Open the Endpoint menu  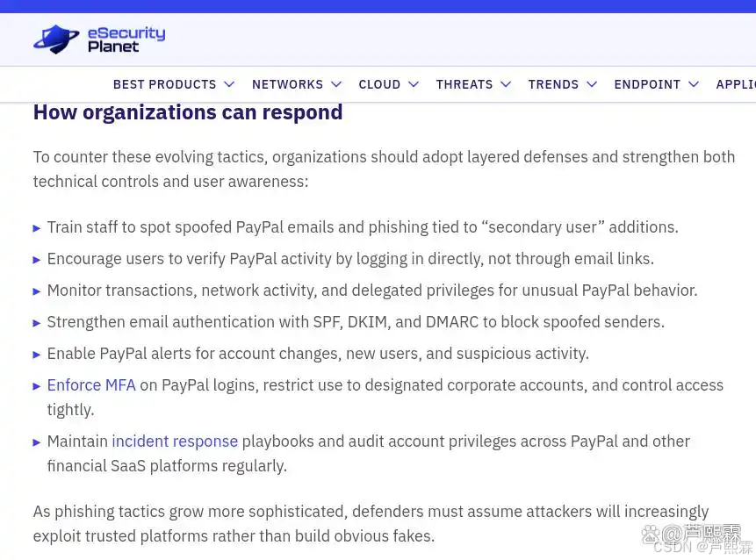point(647,84)
